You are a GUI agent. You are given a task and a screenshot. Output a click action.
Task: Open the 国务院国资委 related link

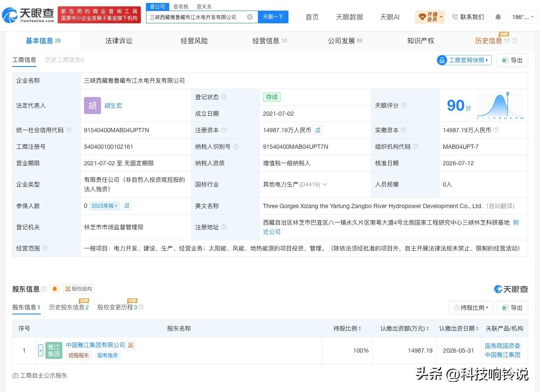coord(503,346)
